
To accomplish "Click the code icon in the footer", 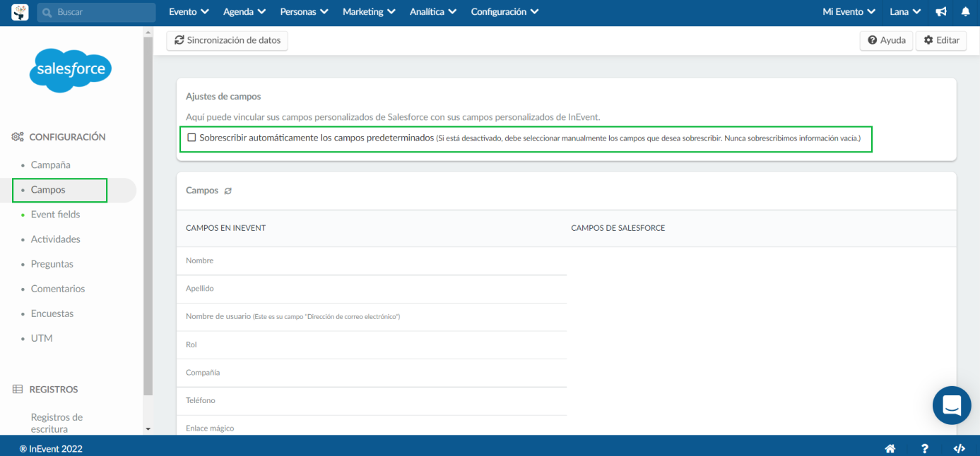I will click(959, 448).
